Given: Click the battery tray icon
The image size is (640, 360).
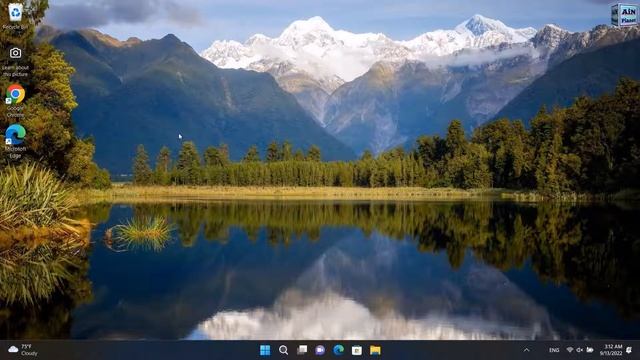Looking at the screenshot, I should coord(590,350).
